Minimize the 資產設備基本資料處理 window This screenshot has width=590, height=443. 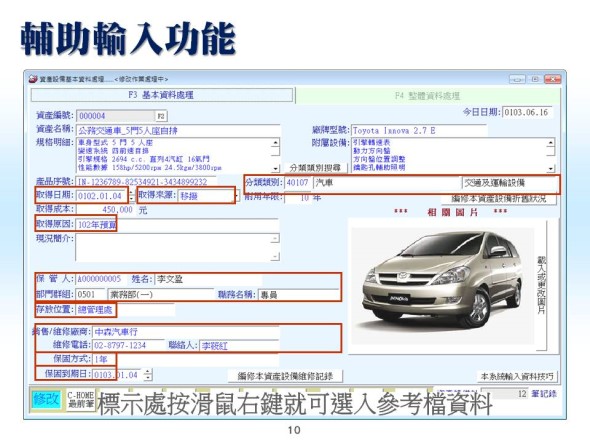517,79
